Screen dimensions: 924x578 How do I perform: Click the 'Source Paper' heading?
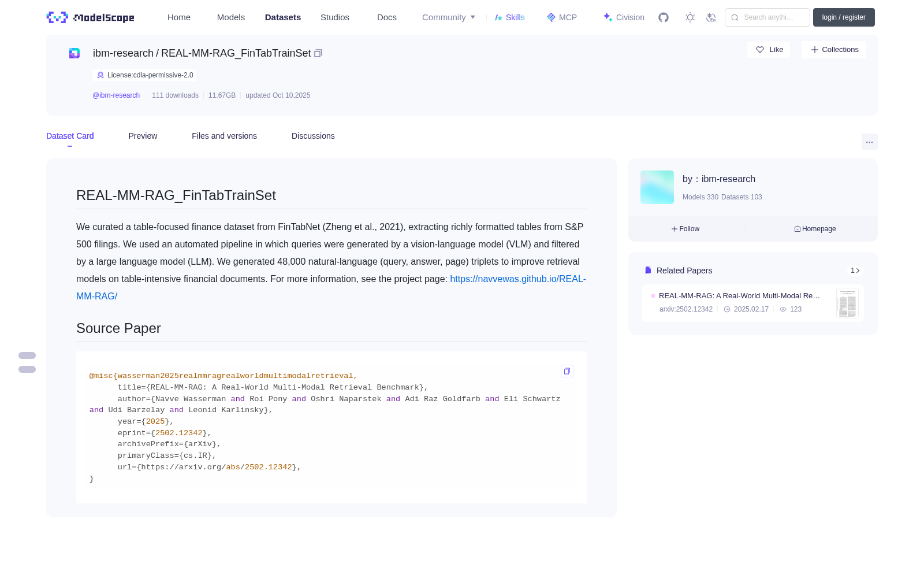tap(118, 328)
